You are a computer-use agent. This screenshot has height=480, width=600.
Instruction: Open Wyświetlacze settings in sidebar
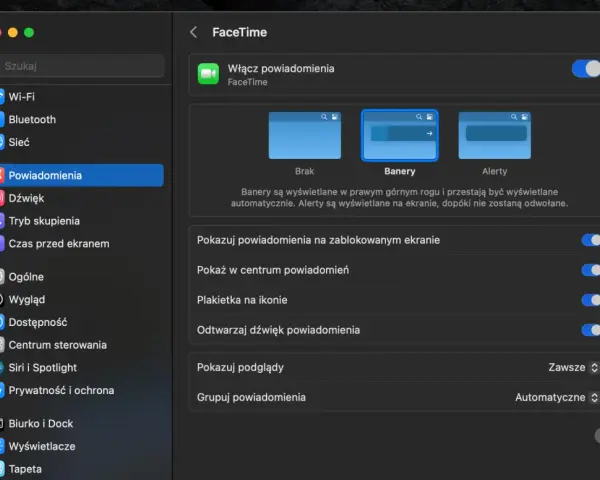(x=82, y=446)
